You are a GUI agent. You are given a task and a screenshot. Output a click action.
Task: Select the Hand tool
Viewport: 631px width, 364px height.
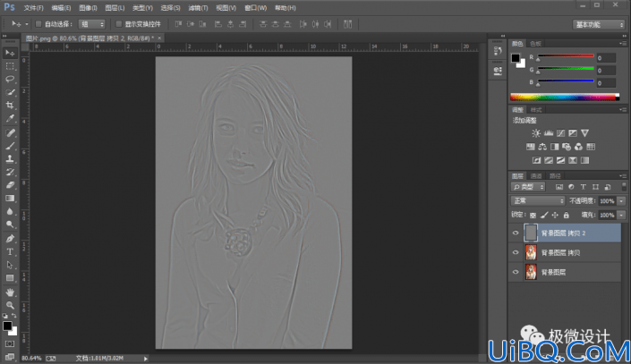click(10, 292)
